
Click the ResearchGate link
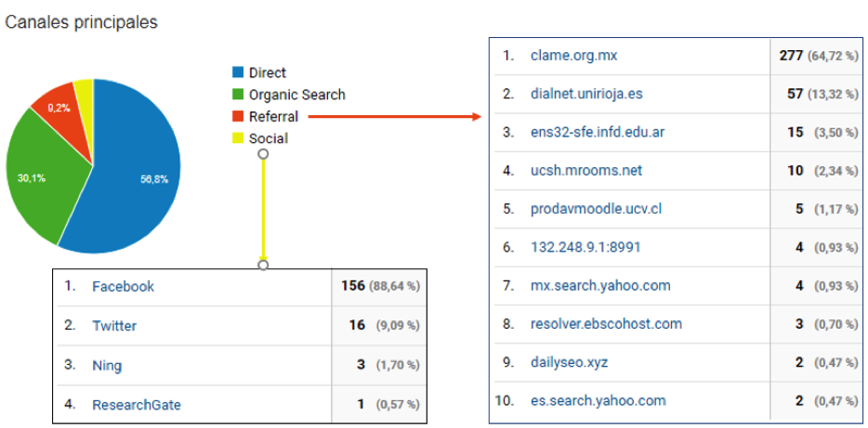click(x=136, y=405)
